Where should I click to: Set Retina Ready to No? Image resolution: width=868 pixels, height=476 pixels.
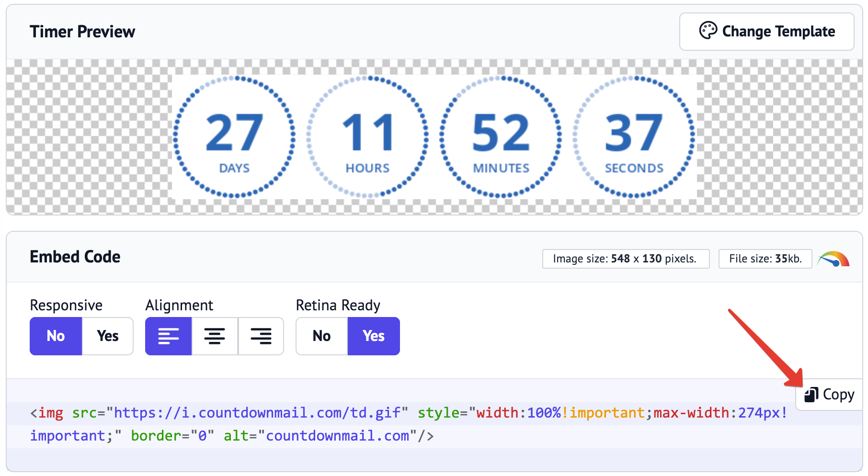[x=322, y=336]
